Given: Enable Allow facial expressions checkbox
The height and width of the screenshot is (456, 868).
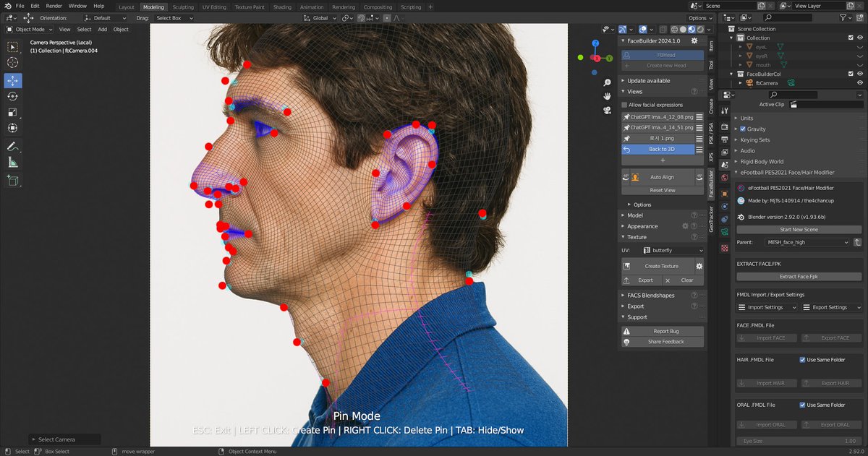Looking at the screenshot, I should click(x=625, y=105).
